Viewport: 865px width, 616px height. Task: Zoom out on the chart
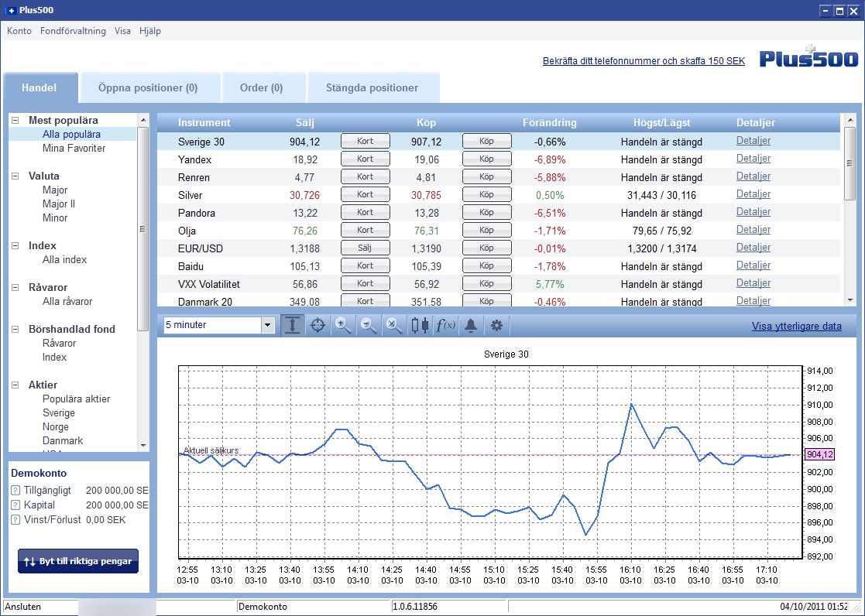[369, 325]
